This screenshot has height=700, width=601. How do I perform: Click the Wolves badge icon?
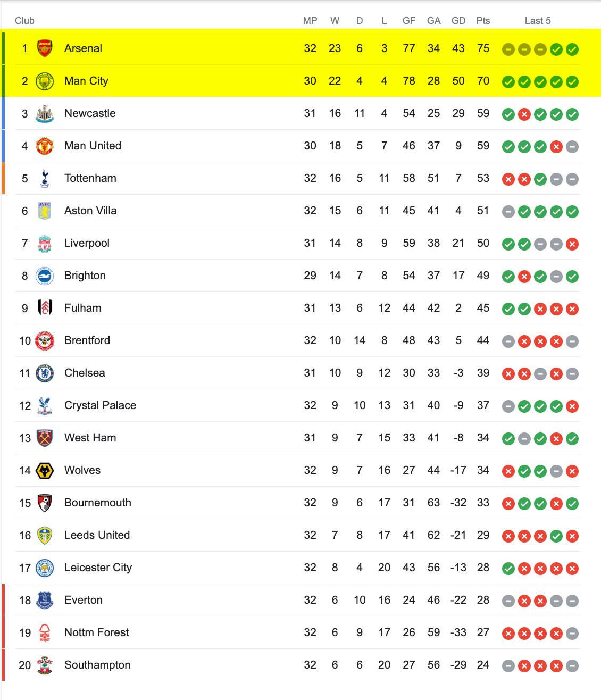[45, 470]
